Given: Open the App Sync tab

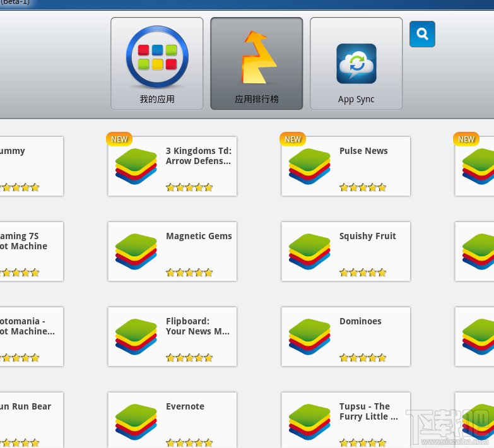Looking at the screenshot, I should [x=356, y=63].
